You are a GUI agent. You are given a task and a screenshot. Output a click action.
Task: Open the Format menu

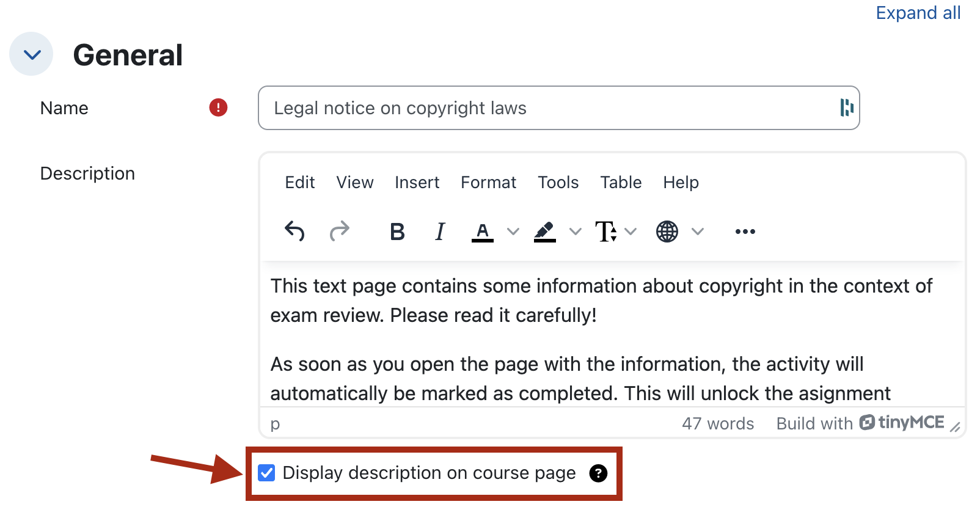click(x=488, y=183)
